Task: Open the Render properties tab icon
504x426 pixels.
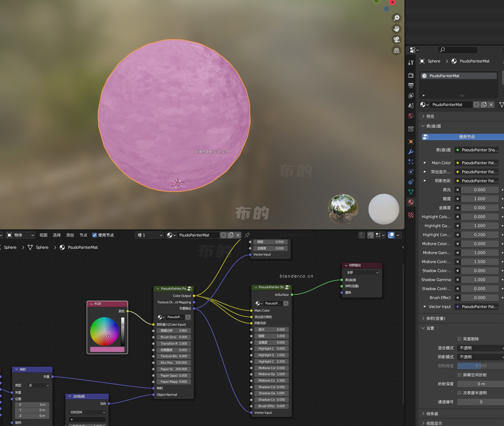Action: point(411,75)
